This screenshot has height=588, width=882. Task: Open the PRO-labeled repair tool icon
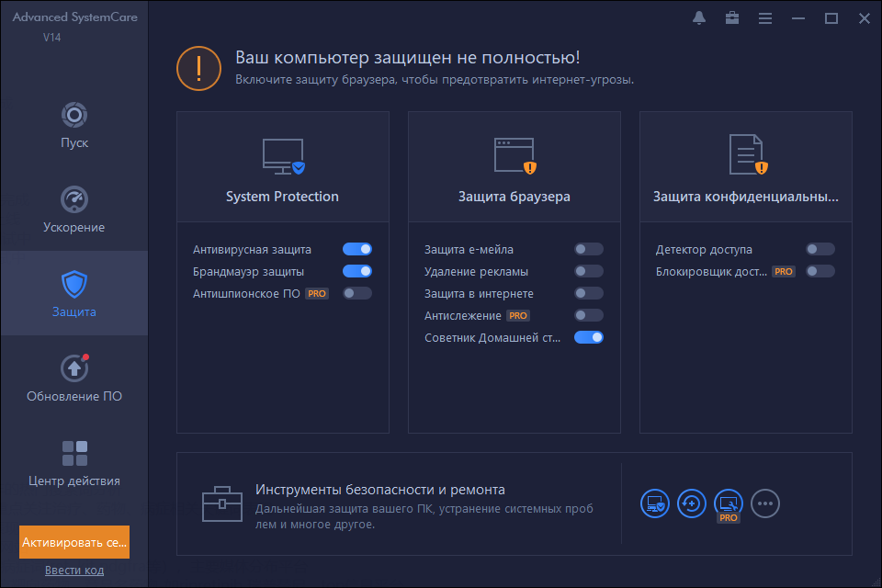[729, 504]
